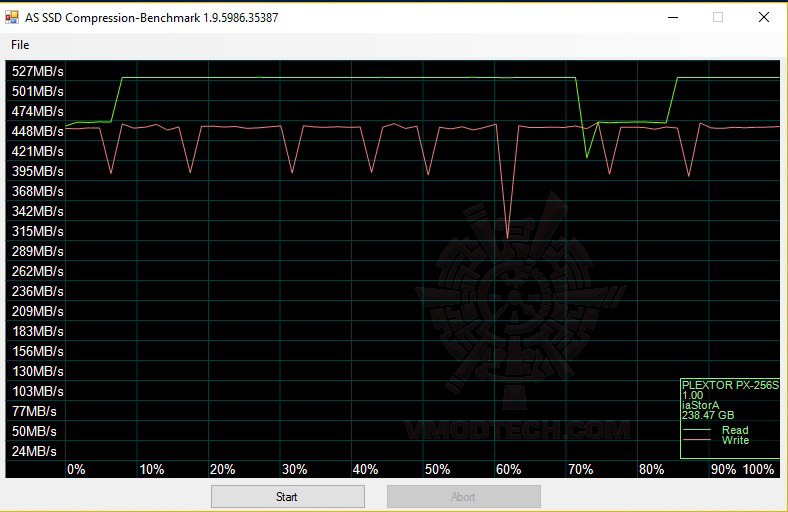
Task: Click the 130MB/s axis label
Action: point(38,371)
